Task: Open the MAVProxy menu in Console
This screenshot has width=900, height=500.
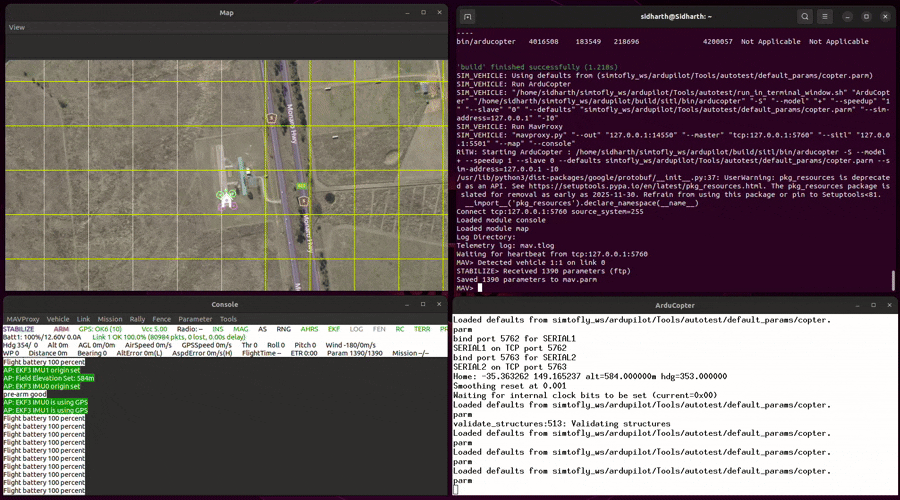Action: pos(23,319)
